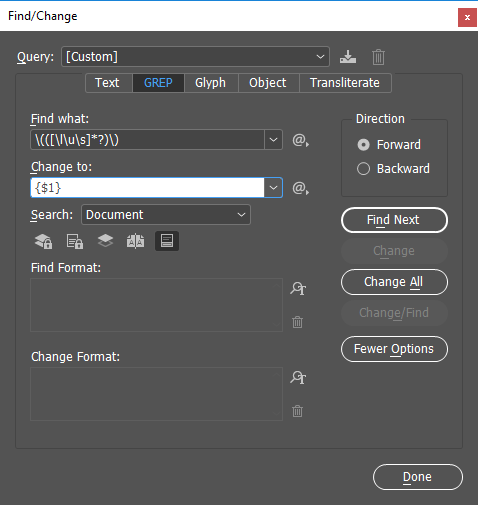Toggle Include Locked Layers icon
Screen dimensions: 478x505
[43, 241]
